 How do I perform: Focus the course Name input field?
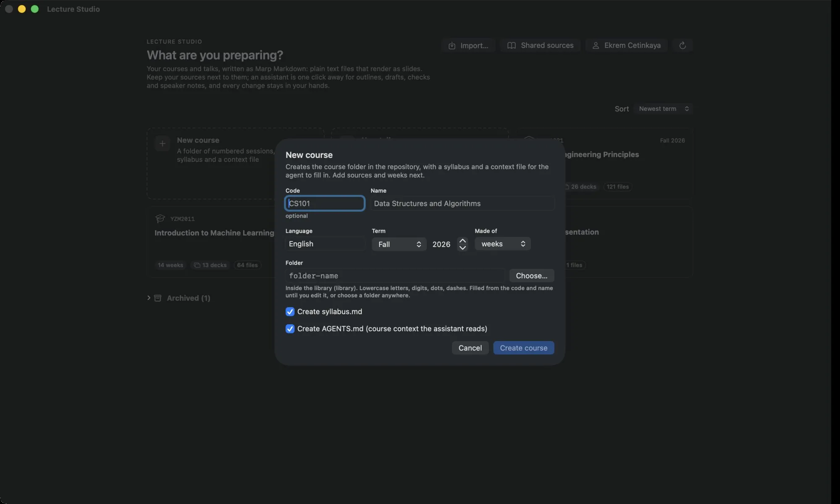coord(462,203)
